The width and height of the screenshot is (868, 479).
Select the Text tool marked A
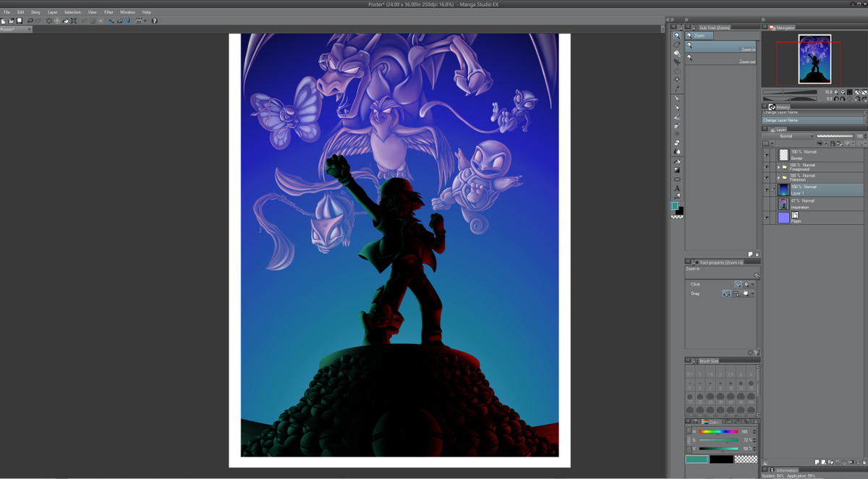tap(676, 188)
